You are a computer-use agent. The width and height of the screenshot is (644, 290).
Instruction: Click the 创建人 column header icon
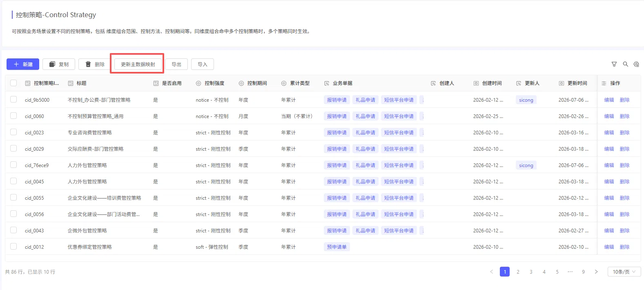tap(433, 83)
